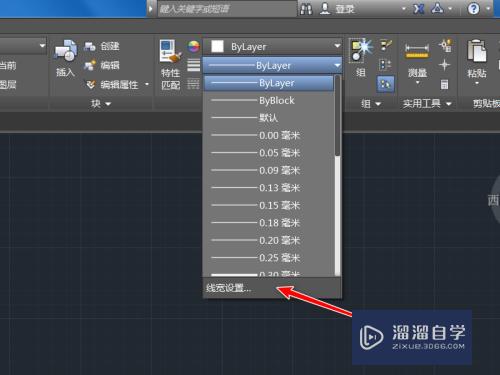The height and width of the screenshot is (375, 500).
Task: Choose 0.09 毫米 lineweight
Action: point(269,170)
